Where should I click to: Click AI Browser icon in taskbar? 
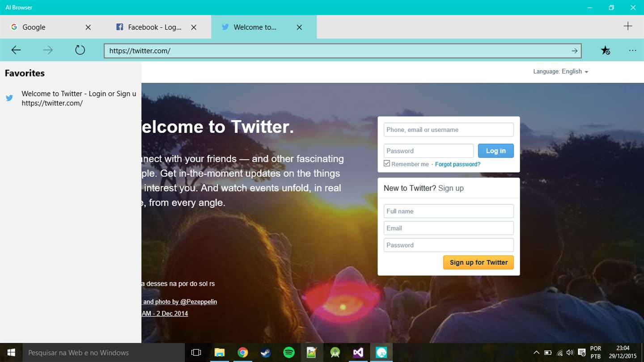381,353
